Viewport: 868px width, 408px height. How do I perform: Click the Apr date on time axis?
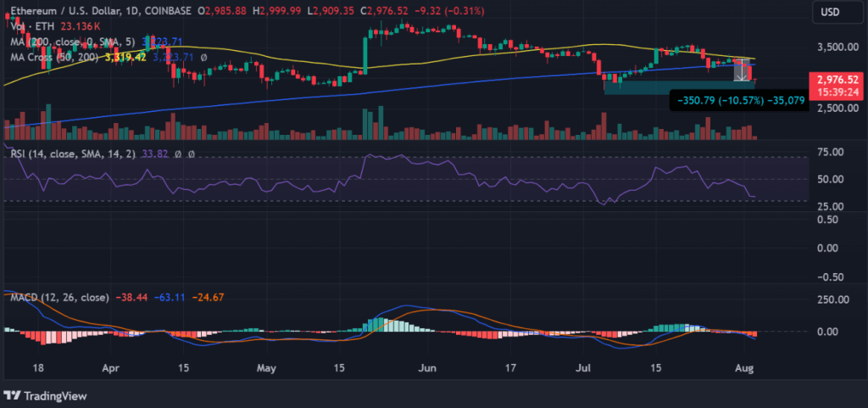click(x=111, y=367)
